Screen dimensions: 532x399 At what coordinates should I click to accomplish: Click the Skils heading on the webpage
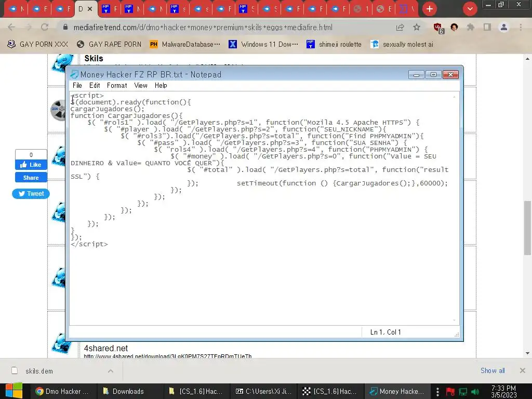pyautogui.click(x=94, y=59)
